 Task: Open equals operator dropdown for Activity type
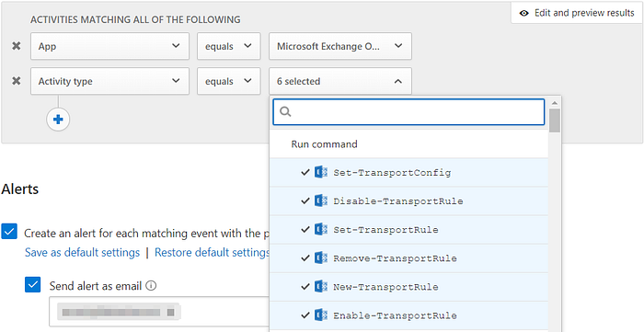pos(228,81)
